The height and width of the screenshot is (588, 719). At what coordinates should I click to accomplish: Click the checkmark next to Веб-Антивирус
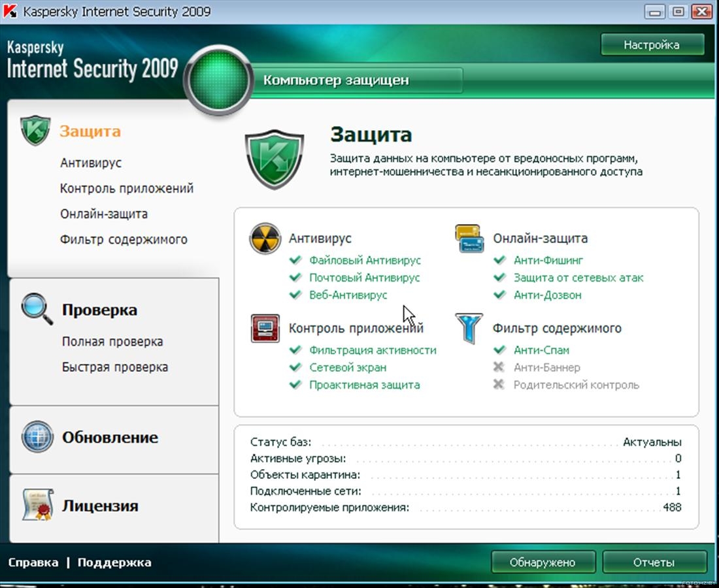click(295, 295)
